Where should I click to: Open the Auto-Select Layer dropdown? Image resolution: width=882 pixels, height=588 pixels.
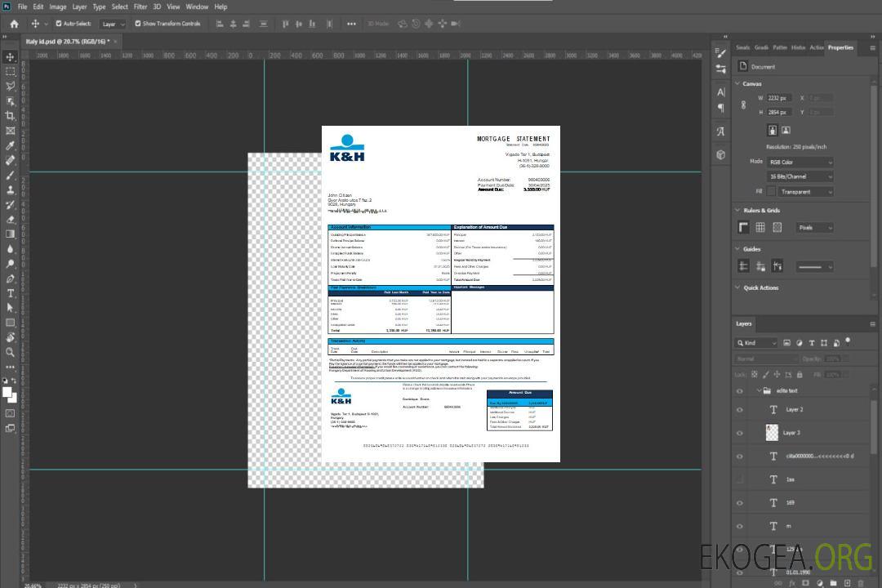click(113, 24)
